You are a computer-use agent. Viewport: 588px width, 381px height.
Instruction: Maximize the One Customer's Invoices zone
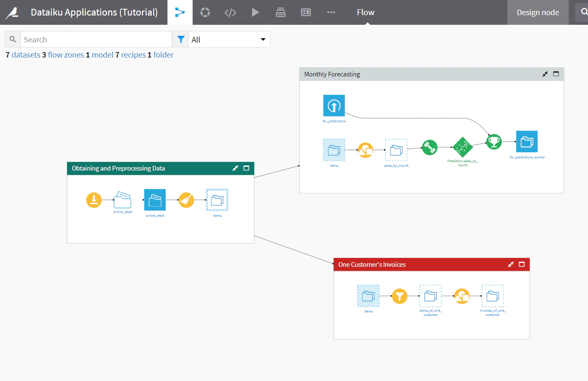(522, 265)
